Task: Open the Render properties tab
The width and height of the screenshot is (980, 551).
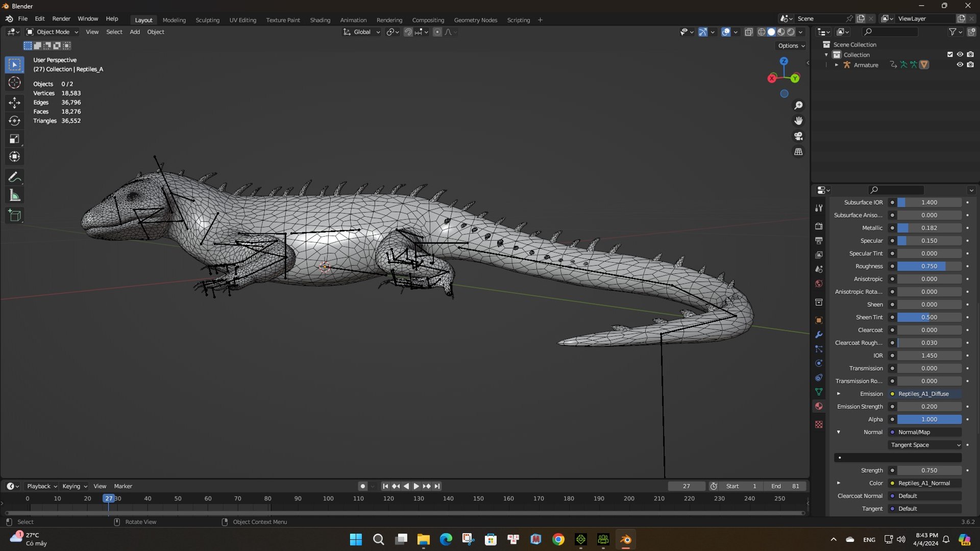Action: [x=819, y=226]
